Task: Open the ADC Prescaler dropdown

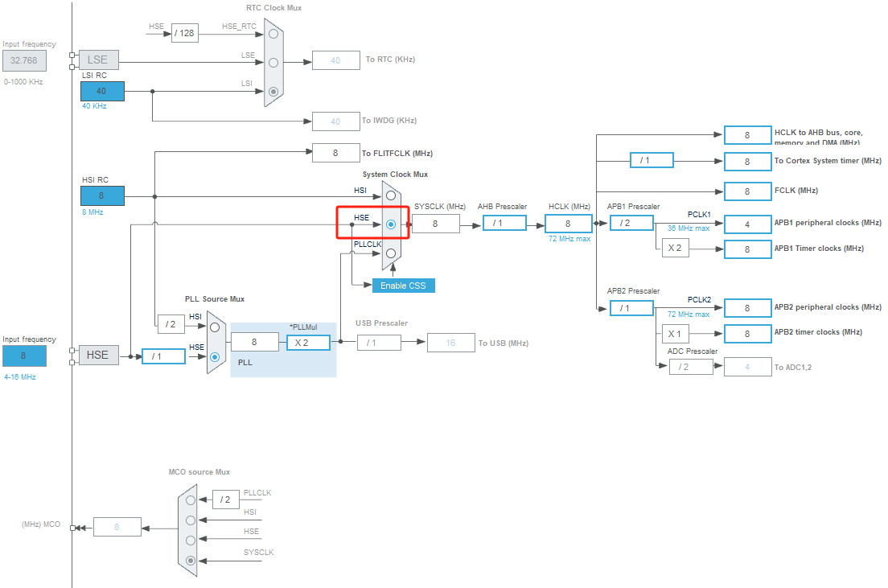Action: (691, 366)
